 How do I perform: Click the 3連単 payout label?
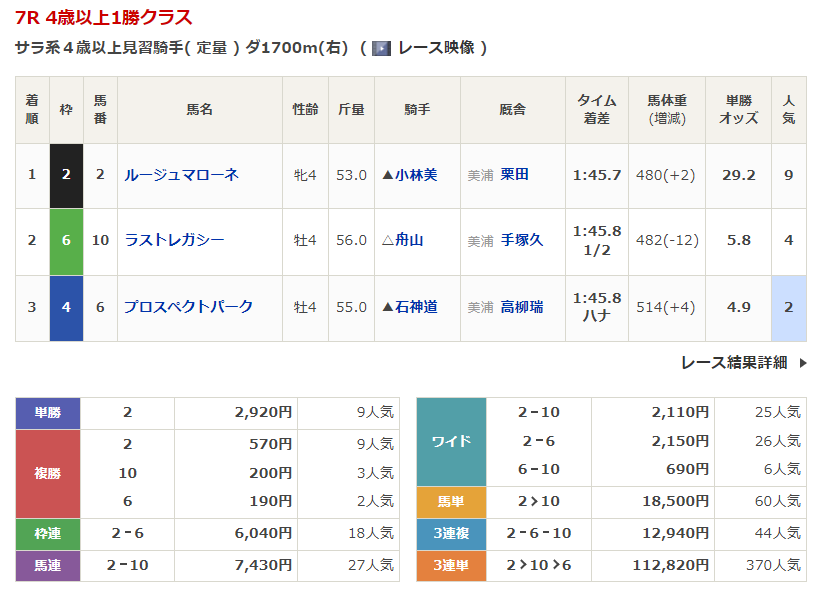[x=451, y=566]
